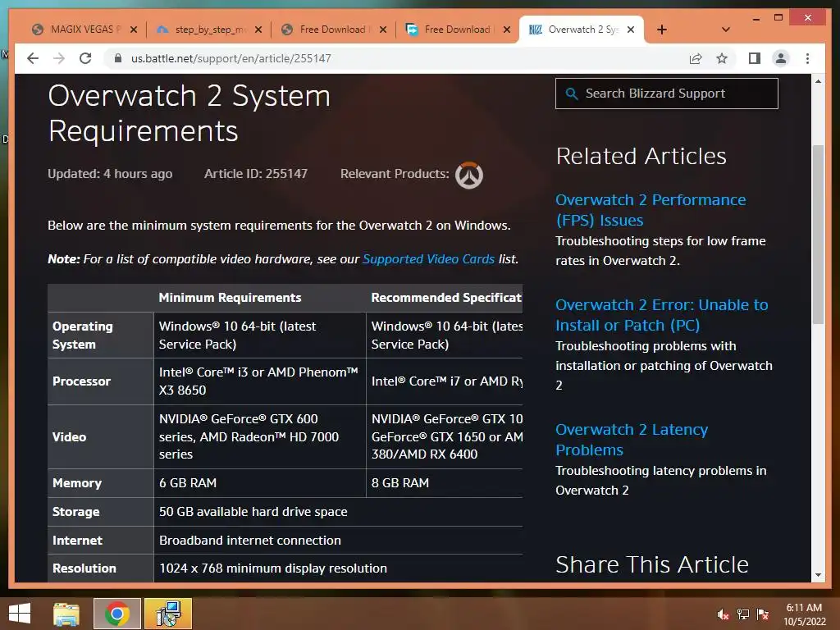Image resolution: width=840 pixels, height=630 pixels.
Task: Click 'Intel Core i3 or AMD Phenom' cell
Action: tap(258, 381)
